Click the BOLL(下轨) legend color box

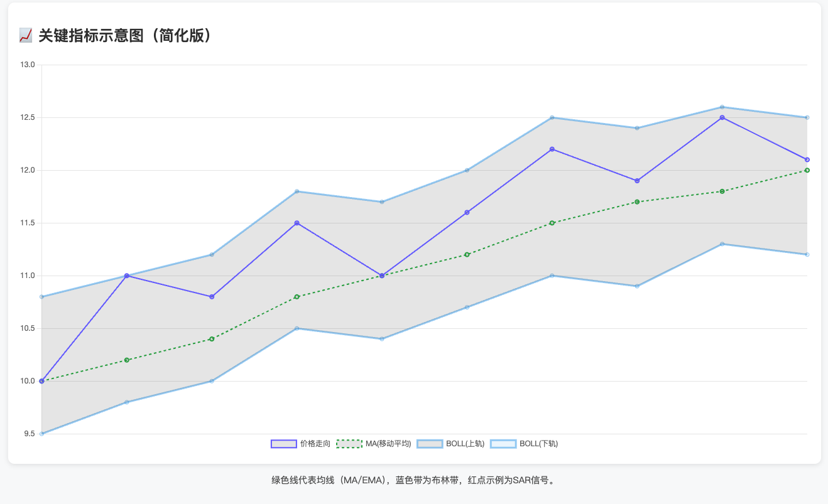pos(503,444)
